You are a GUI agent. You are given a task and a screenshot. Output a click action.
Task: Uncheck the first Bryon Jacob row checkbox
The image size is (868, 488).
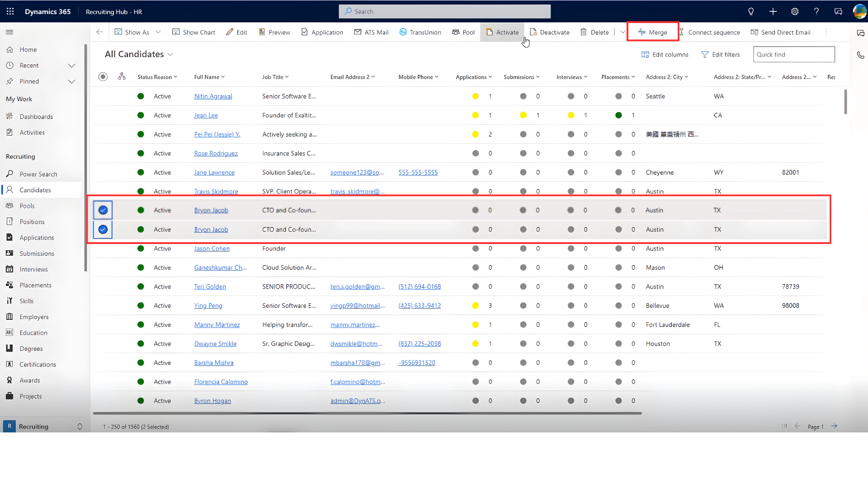[103, 210]
